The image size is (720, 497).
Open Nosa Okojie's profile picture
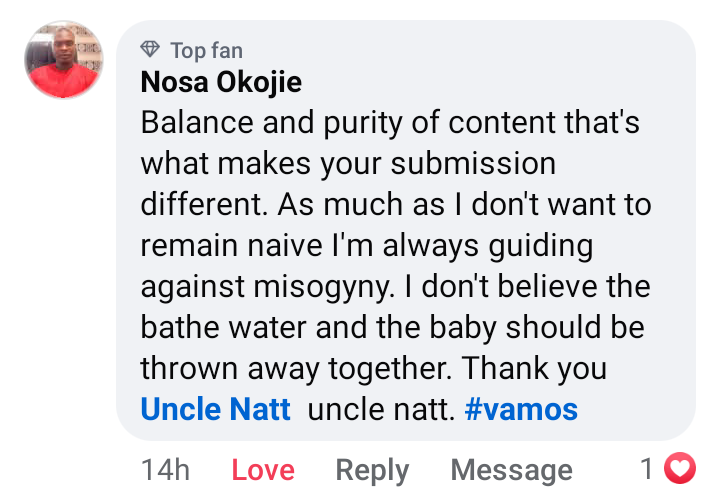pyautogui.click(x=64, y=58)
